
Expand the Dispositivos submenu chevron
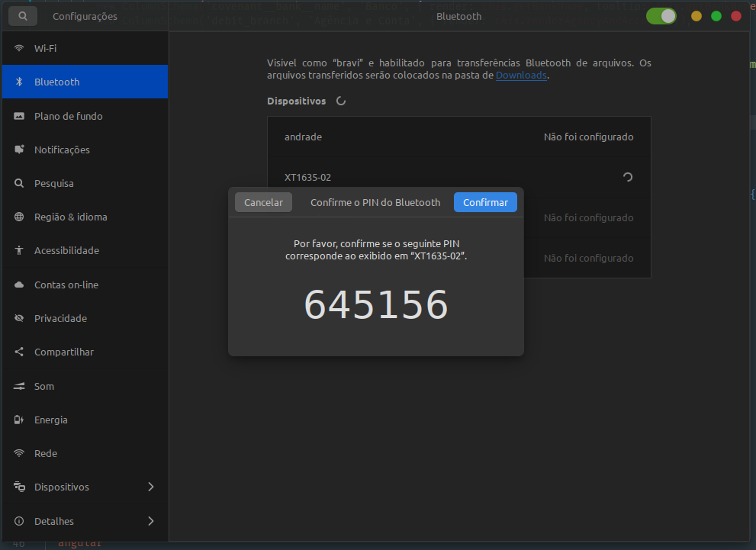(151, 487)
